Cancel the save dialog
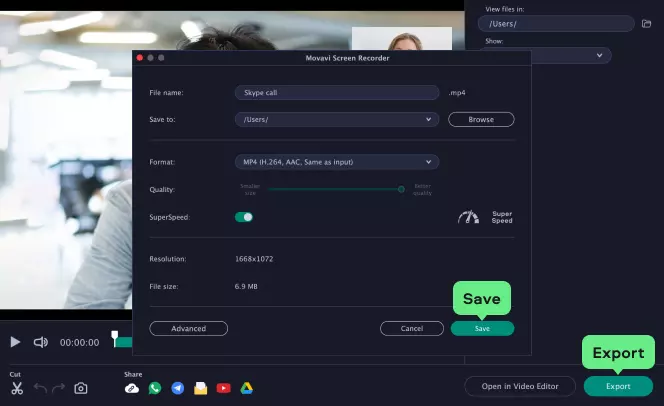This screenshot has height=406, width=664. (x=412, y=329)
